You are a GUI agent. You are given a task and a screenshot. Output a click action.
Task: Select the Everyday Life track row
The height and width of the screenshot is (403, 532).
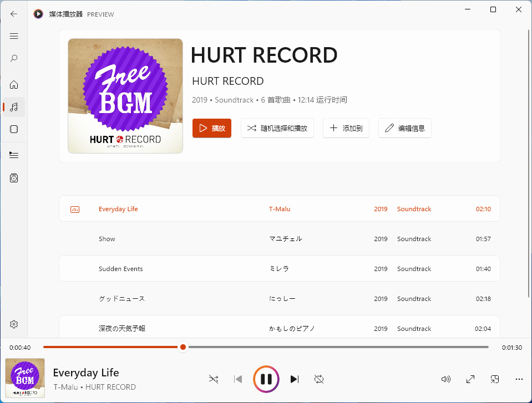(279, 209)
